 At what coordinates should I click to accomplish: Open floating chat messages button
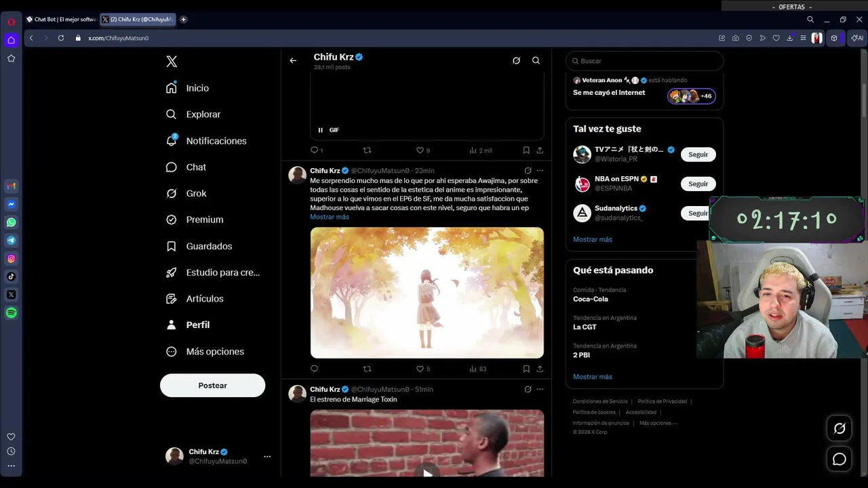(x=840, y=459)
